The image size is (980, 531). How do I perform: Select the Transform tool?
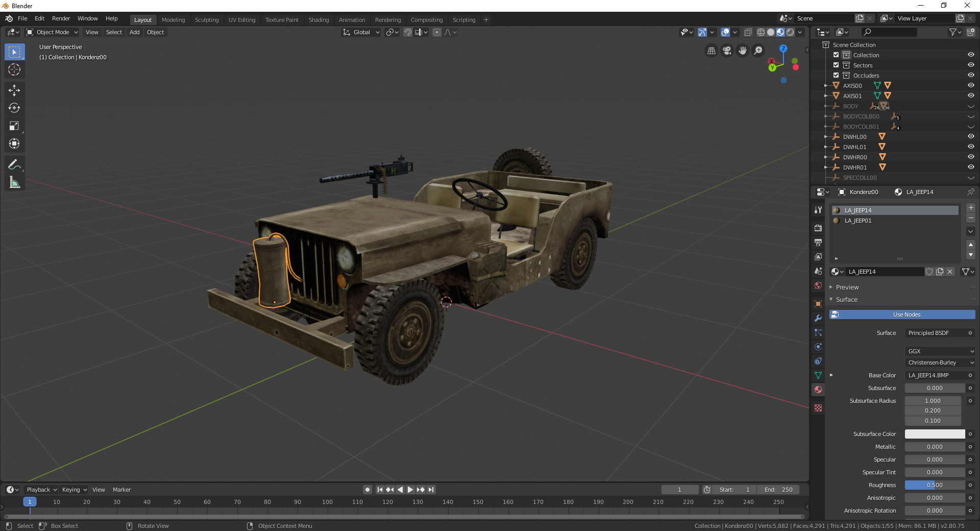(14, 143)
